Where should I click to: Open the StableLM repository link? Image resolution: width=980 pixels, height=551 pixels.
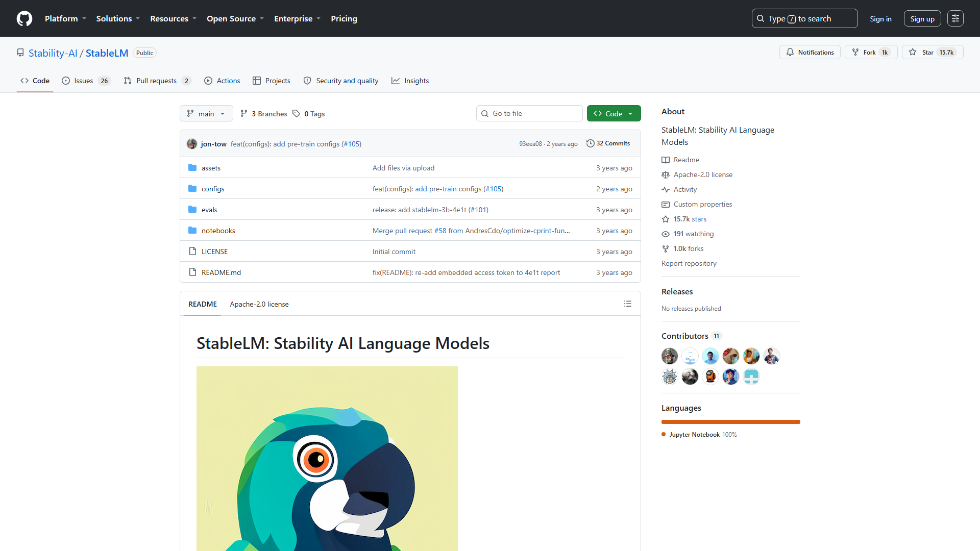(x=107, y=53)
